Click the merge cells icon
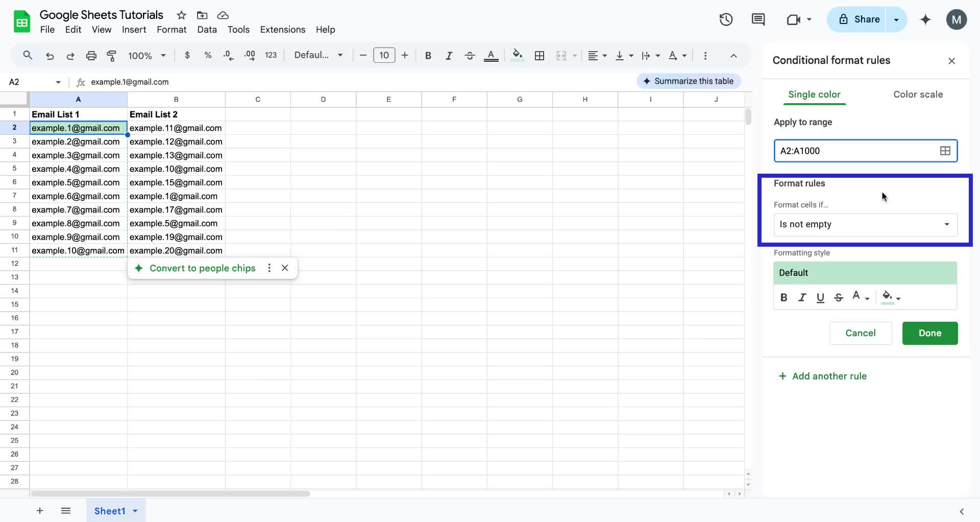Screen dimensions: 980x522 [562, 55]
